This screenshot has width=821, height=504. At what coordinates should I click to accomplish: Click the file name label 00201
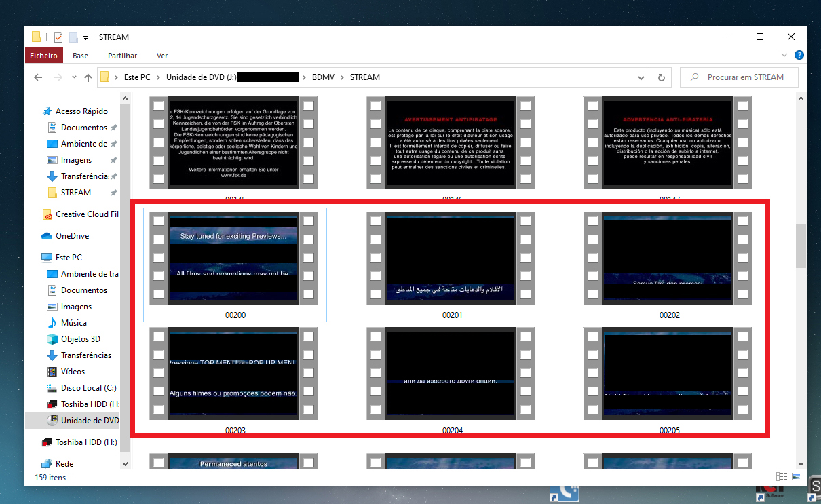pos(452,315)
